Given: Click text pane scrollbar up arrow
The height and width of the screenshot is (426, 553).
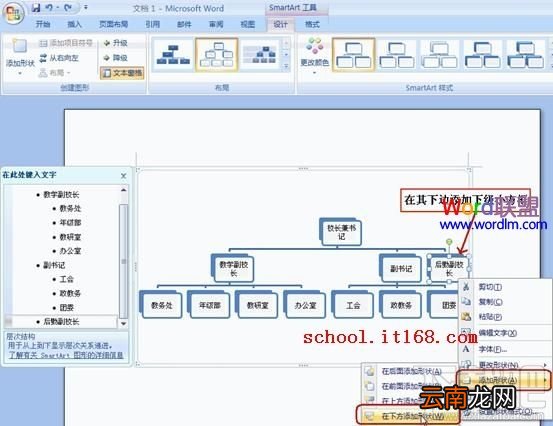Looking at the screenshot, I should (x=123, y=190).
